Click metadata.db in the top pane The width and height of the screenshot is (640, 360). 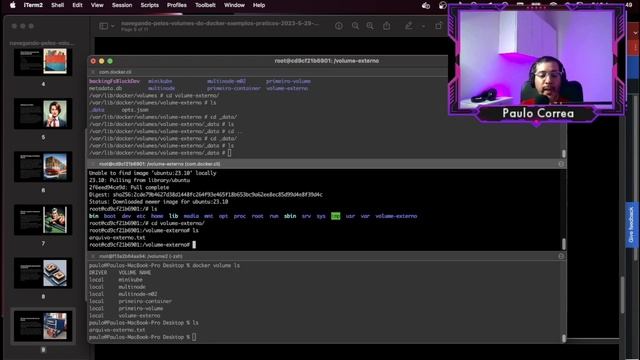tap(105, 88)
